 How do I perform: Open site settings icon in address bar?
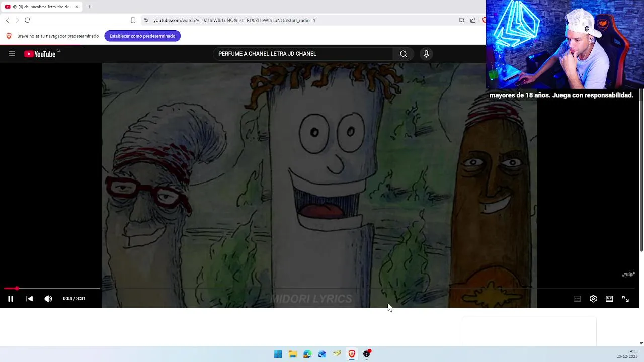[146, 20]
